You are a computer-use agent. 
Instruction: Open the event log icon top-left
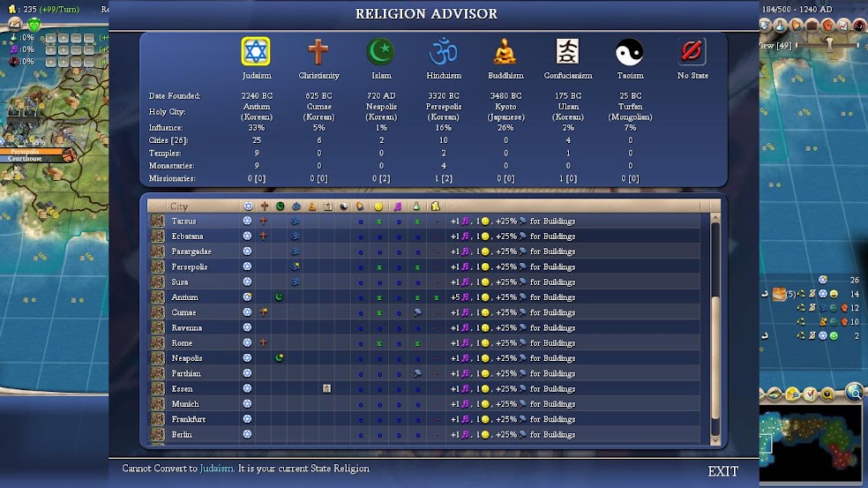(x=15, y=24)
